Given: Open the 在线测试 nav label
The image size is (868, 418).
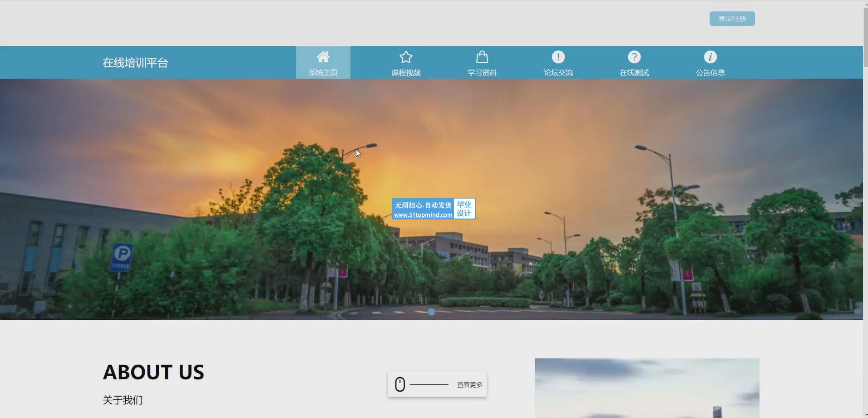Looking at the screenshot, I should (634, 73).
